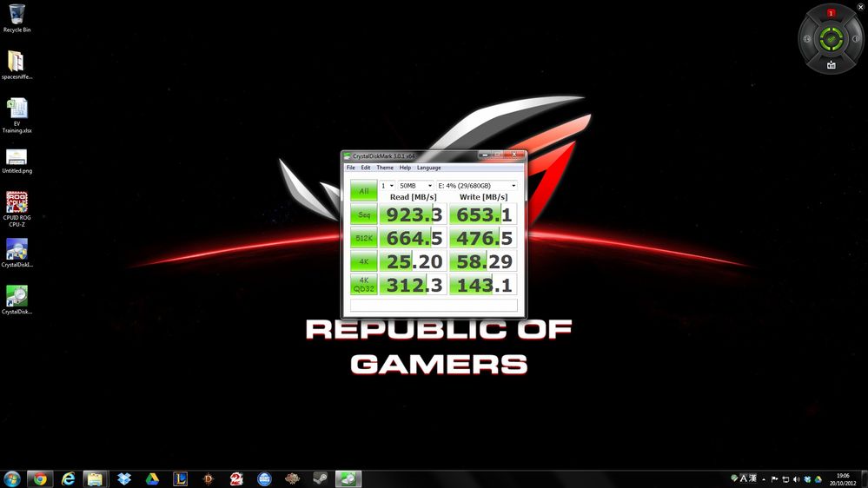The image size is (868, 488).
Task: Click the red number 2 game taskbar icon
Action: (236, 478)
